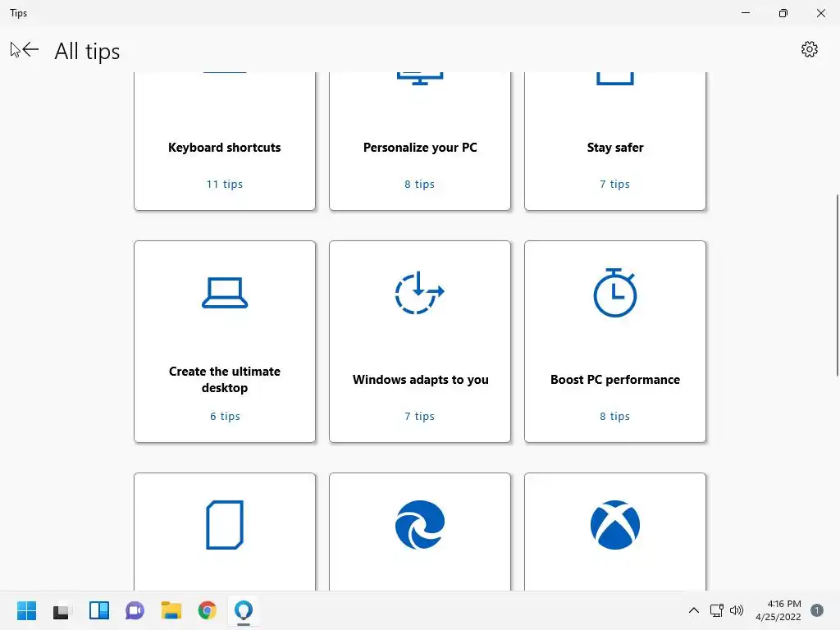Show hidden system tray icons
Image resolution: width=840 pixels, height=630 pixels.
(x=694, y=610)
